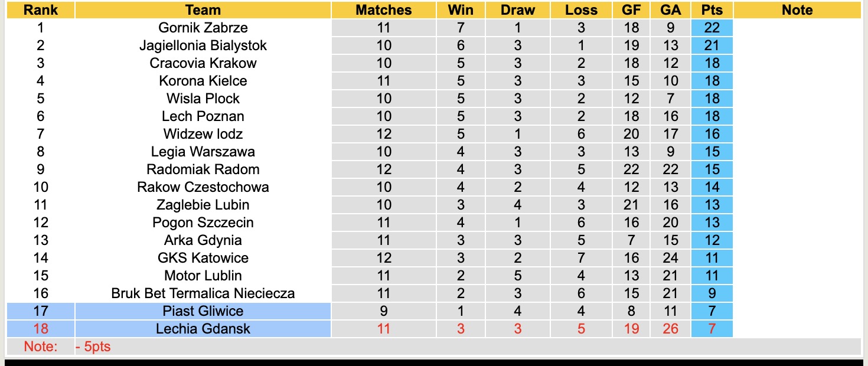Click the Rank column header
The width and height of the screenshot is (868, 366).
coord(40,10)
